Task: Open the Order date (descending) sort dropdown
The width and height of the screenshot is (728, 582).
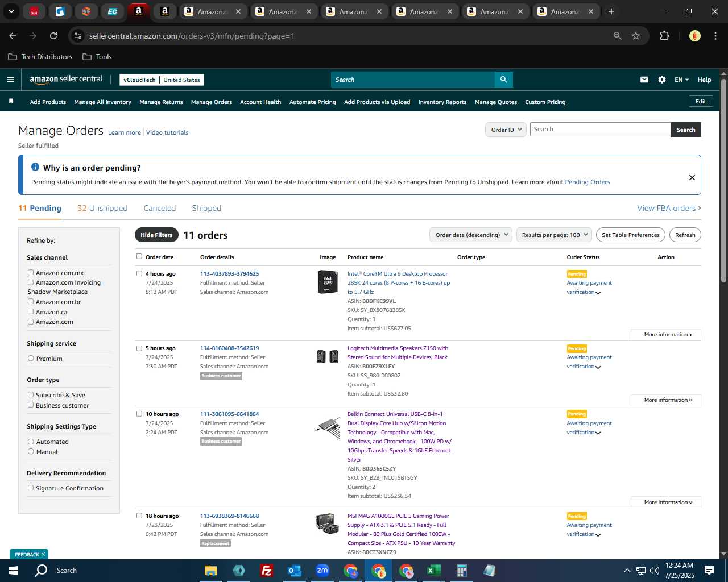Action: coord(471,235)
